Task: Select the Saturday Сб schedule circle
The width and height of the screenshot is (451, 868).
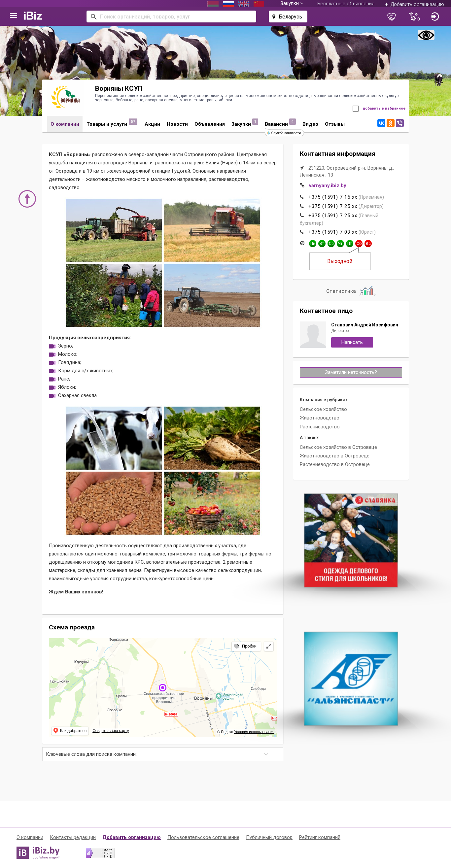Action: [x=359, y=243]
